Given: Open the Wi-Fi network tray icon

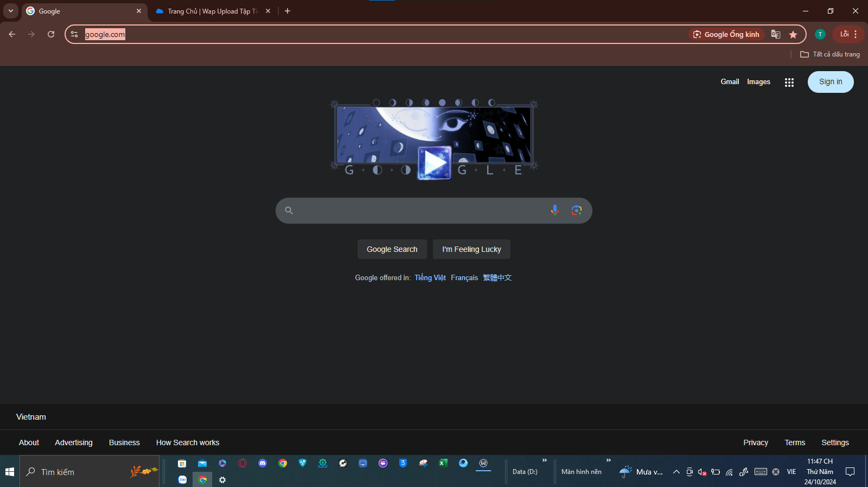Looking at the screenshot, I should tap(729, 472).
